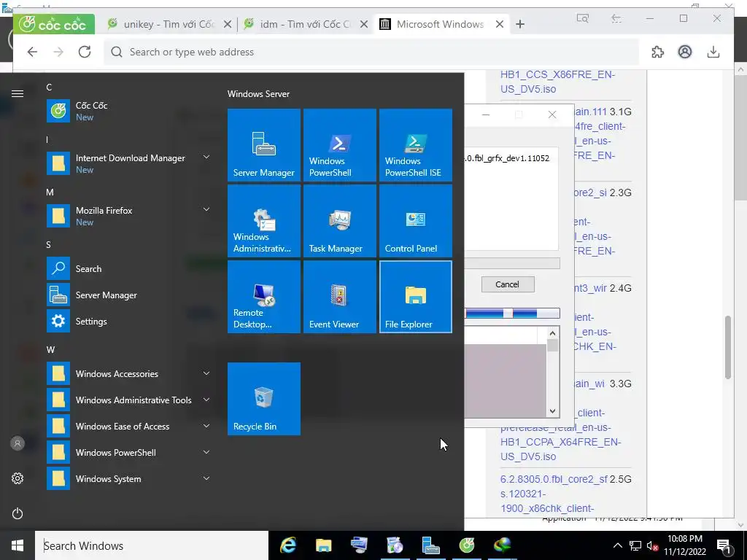Launch the Event Viewer tile
Viewport: 747px width, 560px height.
(340, 296)
